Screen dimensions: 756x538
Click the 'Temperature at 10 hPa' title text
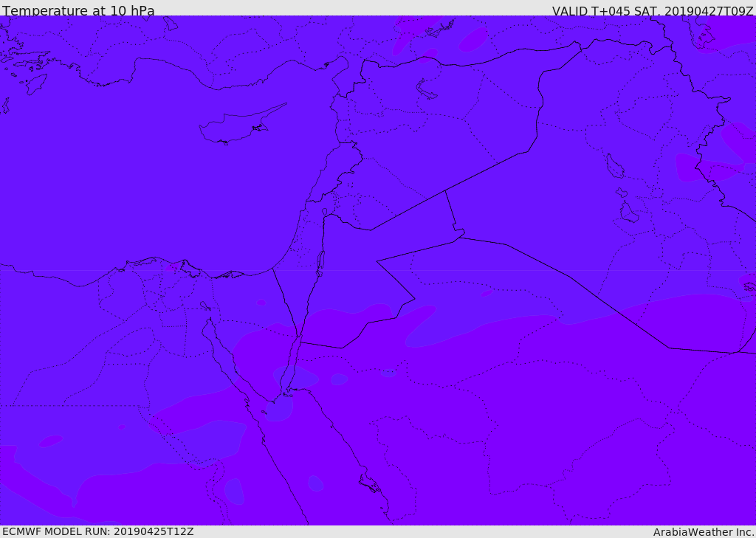coord(78,10)
